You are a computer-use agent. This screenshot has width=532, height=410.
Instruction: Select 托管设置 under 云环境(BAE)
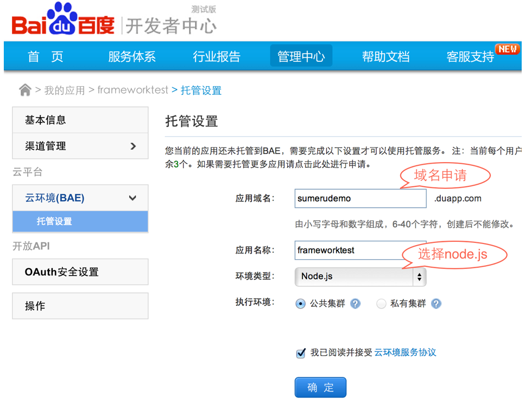point(80,221)
